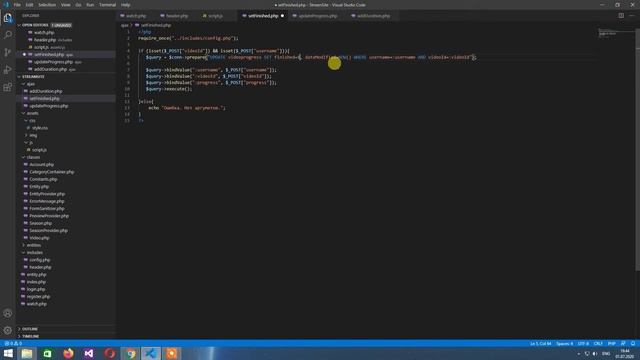
Task: Open Visual Studio from the taskbar
Action: point(89,353)
